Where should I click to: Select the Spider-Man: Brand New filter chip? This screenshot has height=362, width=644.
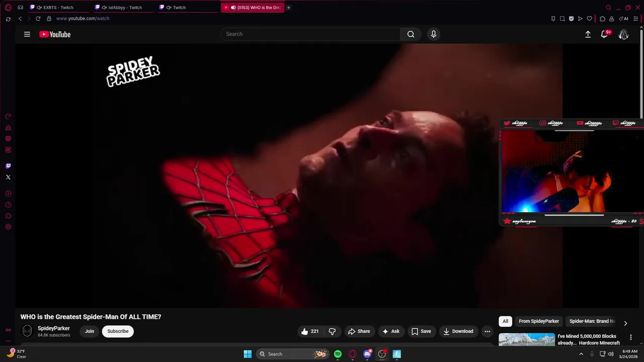[x=592, y=321]
